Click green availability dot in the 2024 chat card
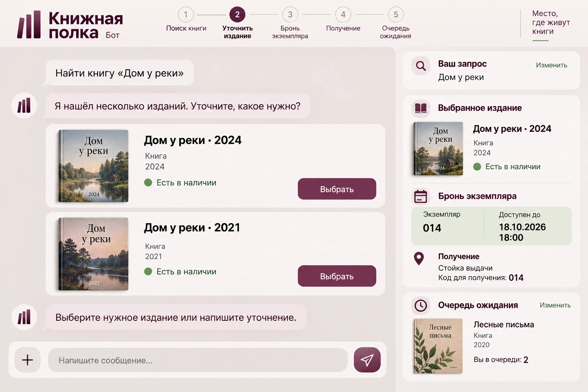The image size is (588, 392). (148, 183)
